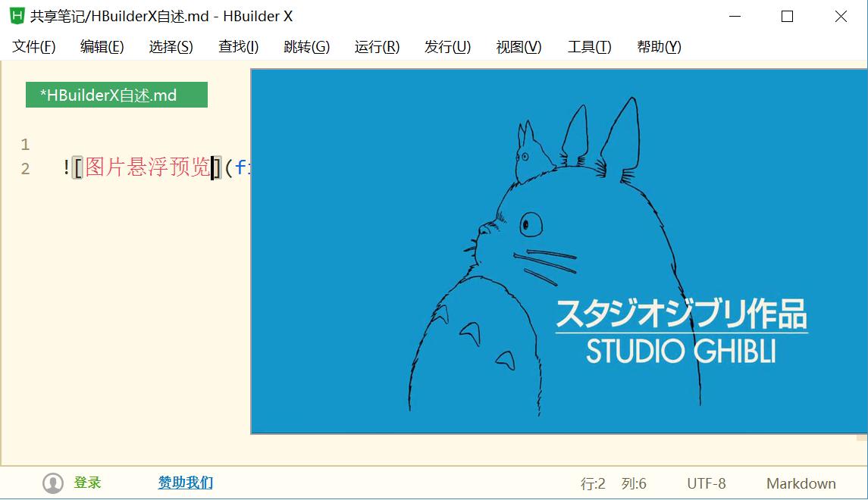The height and width of the screenshot is (500, 868).
Task: Click line number 1 in gutter
Action: point(25,145)
